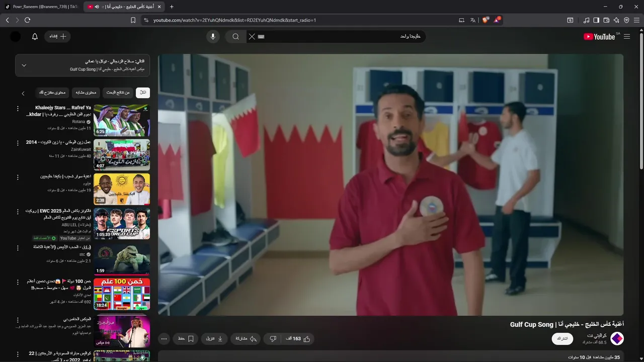Open options for ZainKuwait 2014 video
Image resolution: width=644 pixels, height=362 pixels.
coord(18,143)
